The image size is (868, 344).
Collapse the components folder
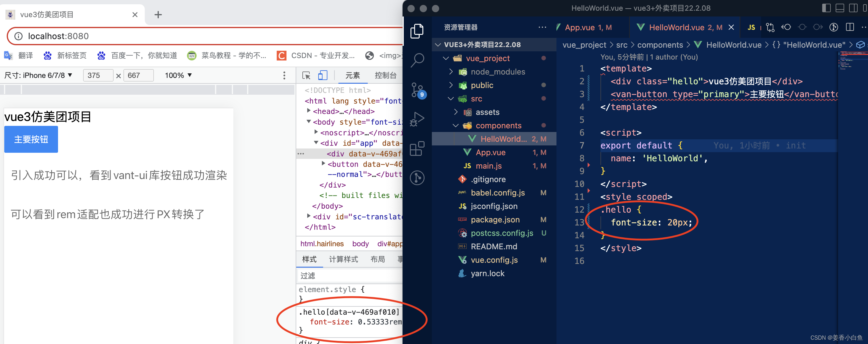point(456,126)
